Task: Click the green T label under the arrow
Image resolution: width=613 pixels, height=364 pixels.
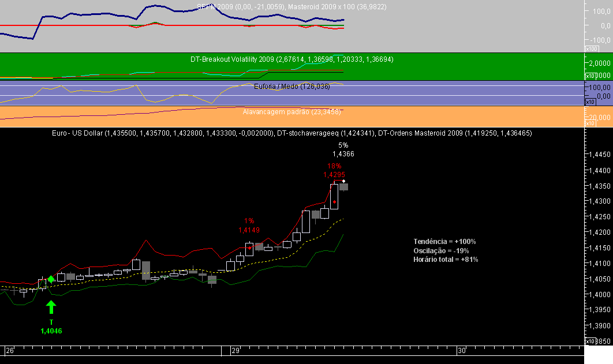Action: tap(51, 322)
